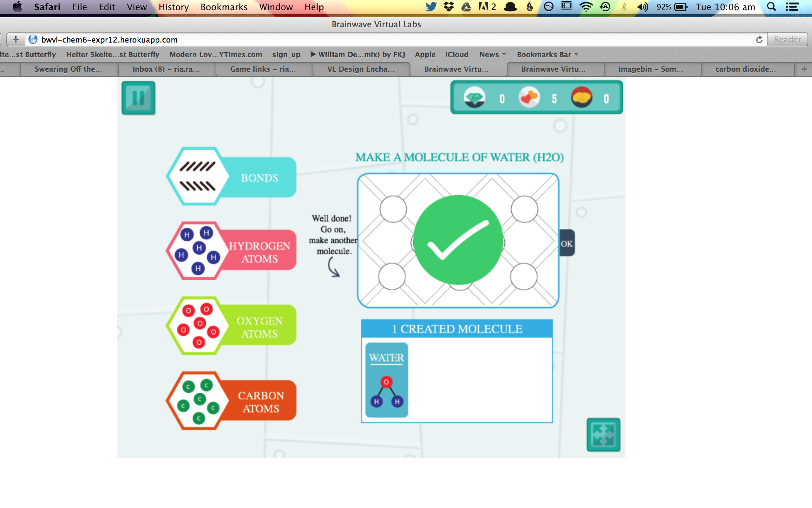Open the Apple bookmark
This screenshot has width=812, height=508.
[425, 54]
